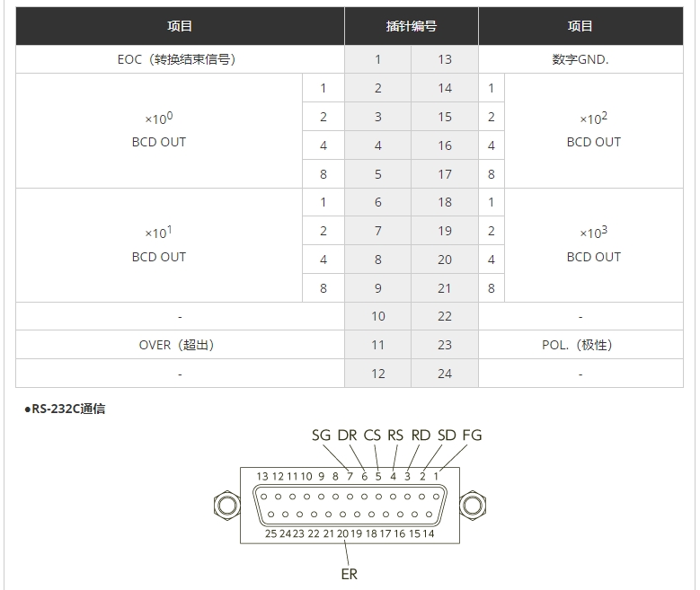This screenshot has width=700, height=590.
Task: Select the DR label on diagram
Action: (x=347, y=436)
